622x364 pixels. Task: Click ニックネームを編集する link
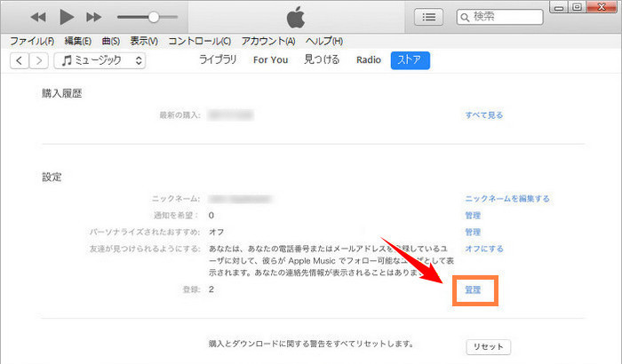click(x=507, y=199)
